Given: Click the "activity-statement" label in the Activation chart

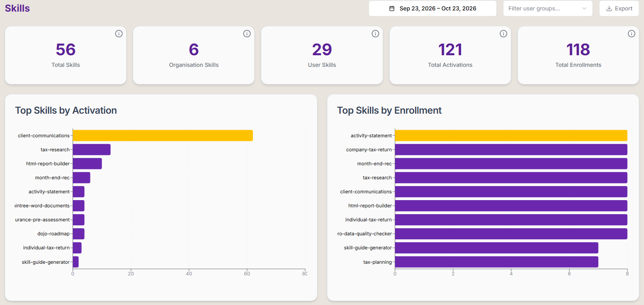Looking at the screenshot, I should pos(49,192).
